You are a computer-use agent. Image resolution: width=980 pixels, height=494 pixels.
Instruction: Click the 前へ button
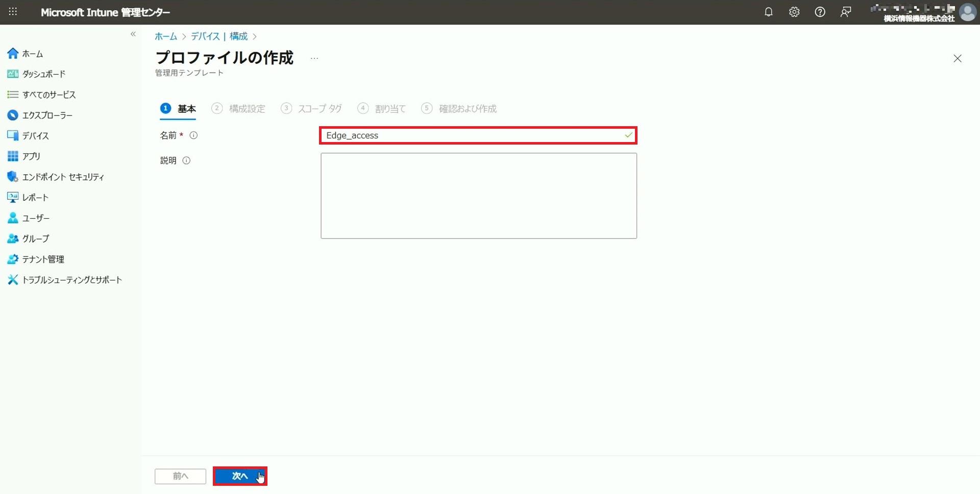tap(180, 476)
